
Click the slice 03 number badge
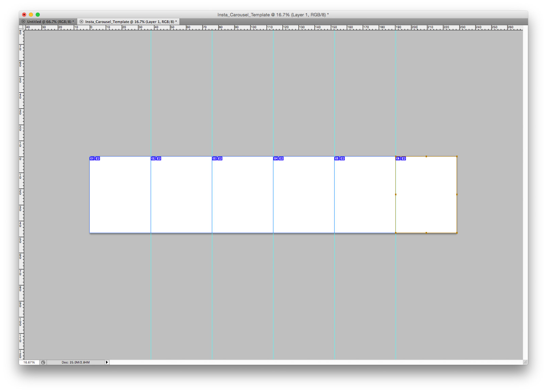click(214, 159)
